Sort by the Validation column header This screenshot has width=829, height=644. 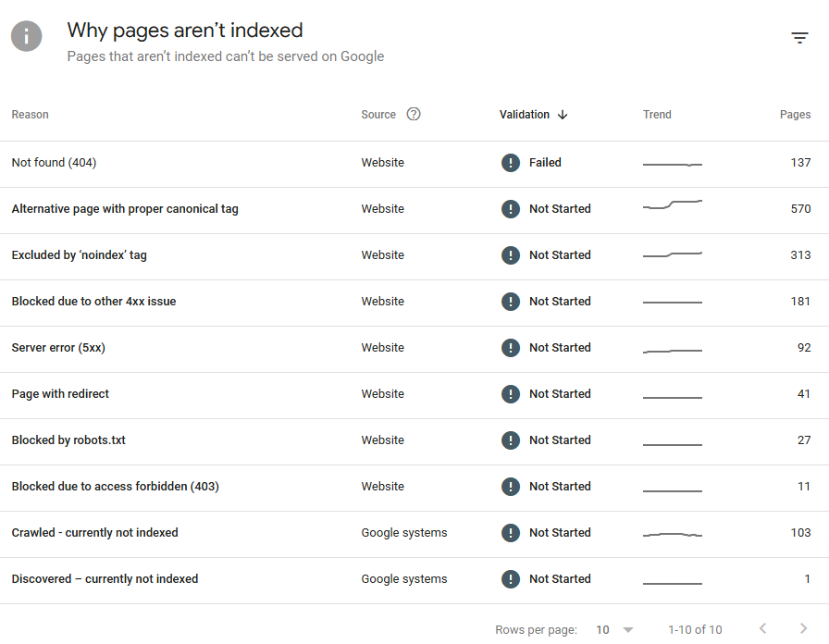click(525, 115)
